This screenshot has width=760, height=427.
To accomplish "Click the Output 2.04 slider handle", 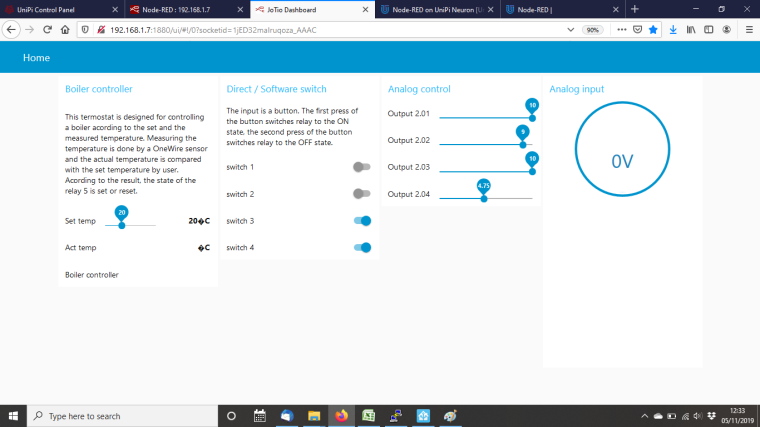I will click(x=484, y=198).
